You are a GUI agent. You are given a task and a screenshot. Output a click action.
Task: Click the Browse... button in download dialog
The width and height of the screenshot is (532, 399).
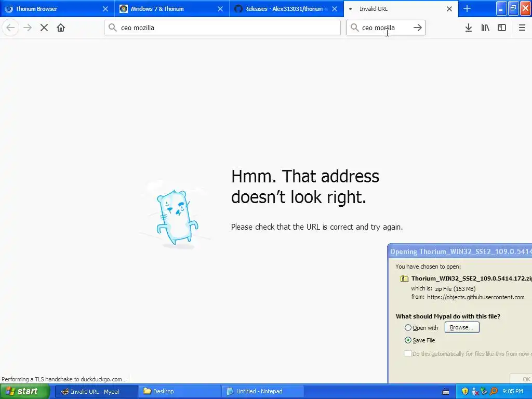(x=462, y=327)
